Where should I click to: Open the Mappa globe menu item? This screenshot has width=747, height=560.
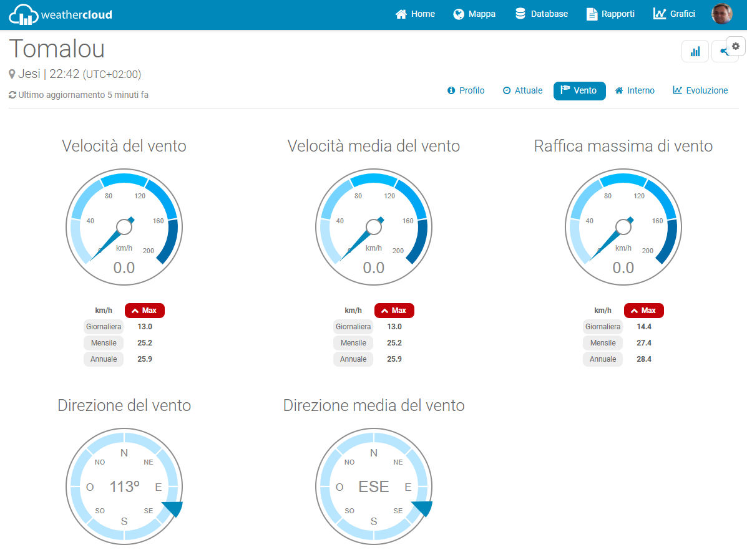(x=474, y=14)
